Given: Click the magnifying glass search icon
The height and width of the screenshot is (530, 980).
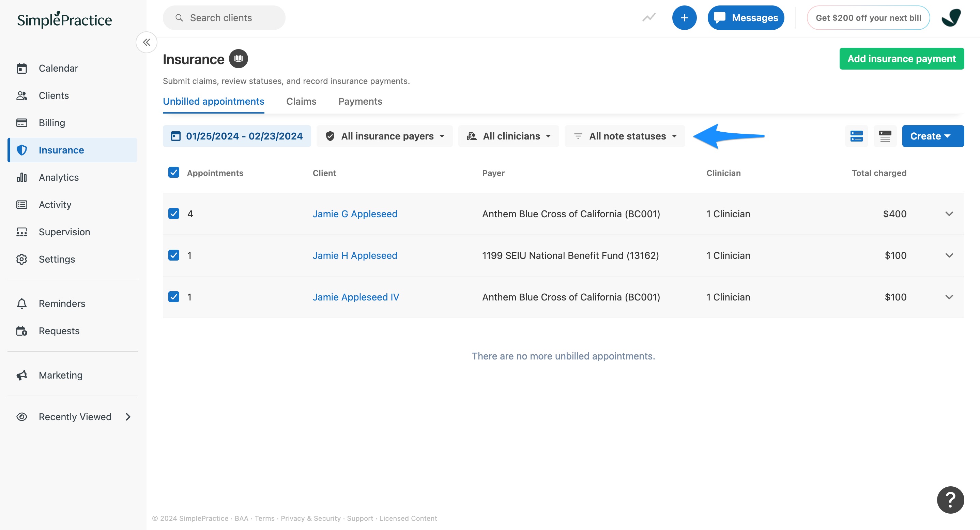Looking at the screenshot, I should (179, 17).
